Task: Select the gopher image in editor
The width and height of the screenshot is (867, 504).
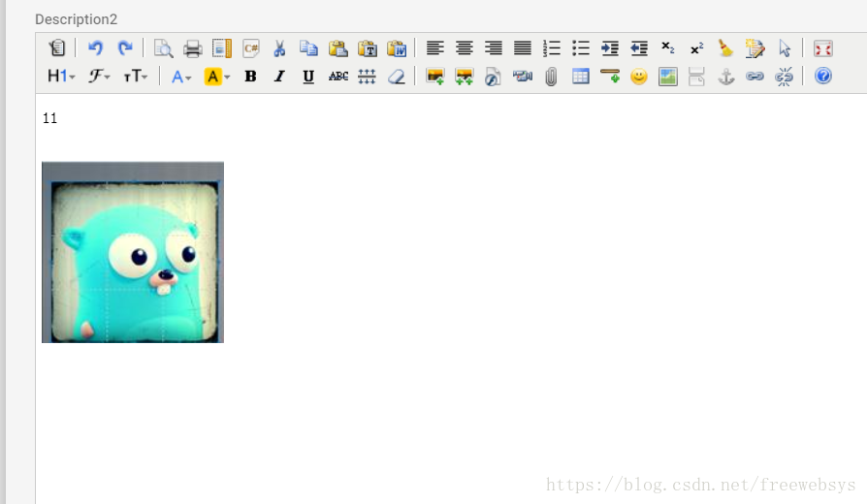Action: 133,252
